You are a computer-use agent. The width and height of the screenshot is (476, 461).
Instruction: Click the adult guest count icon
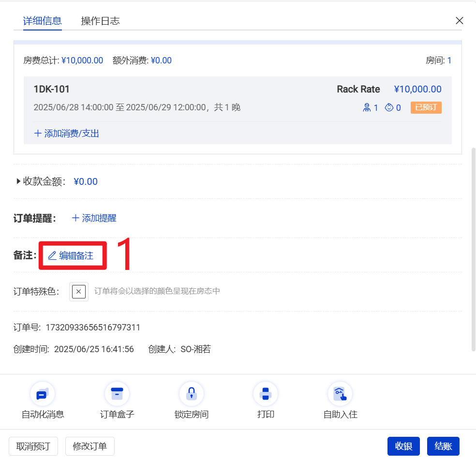tap(367, 108)
